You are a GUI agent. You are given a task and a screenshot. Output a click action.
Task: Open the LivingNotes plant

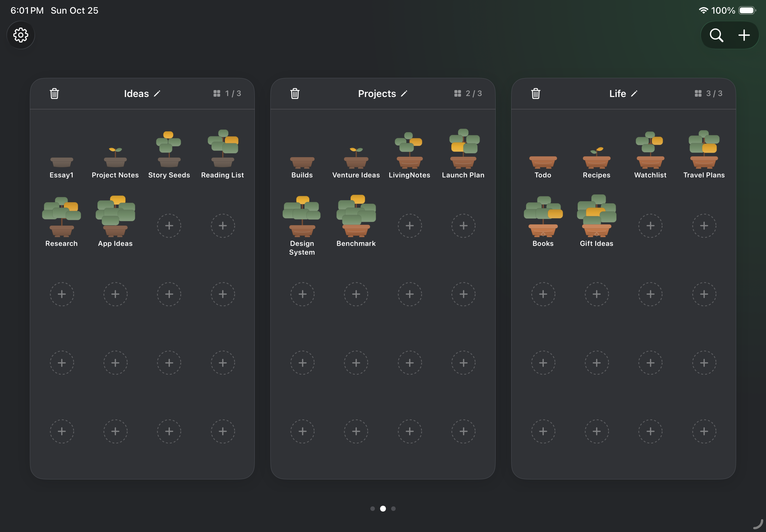[x=410, y=150]
